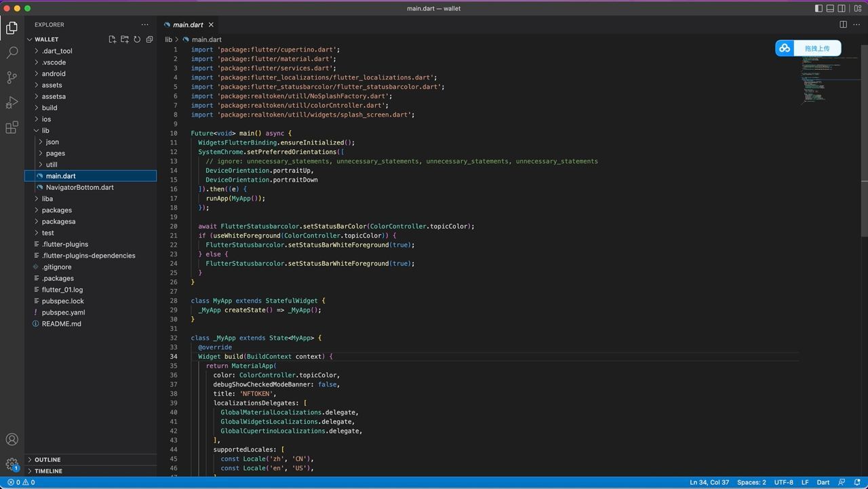Image resolution: width=868 pixels, height=489 pixels.
Task: Click the blue cloud upload icon
Action: 785,48
